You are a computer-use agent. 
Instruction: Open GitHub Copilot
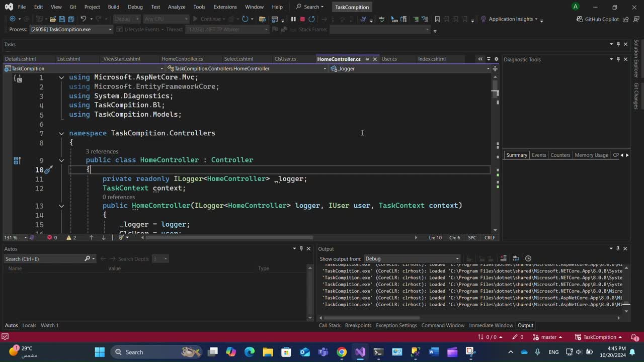pos(597,19)
